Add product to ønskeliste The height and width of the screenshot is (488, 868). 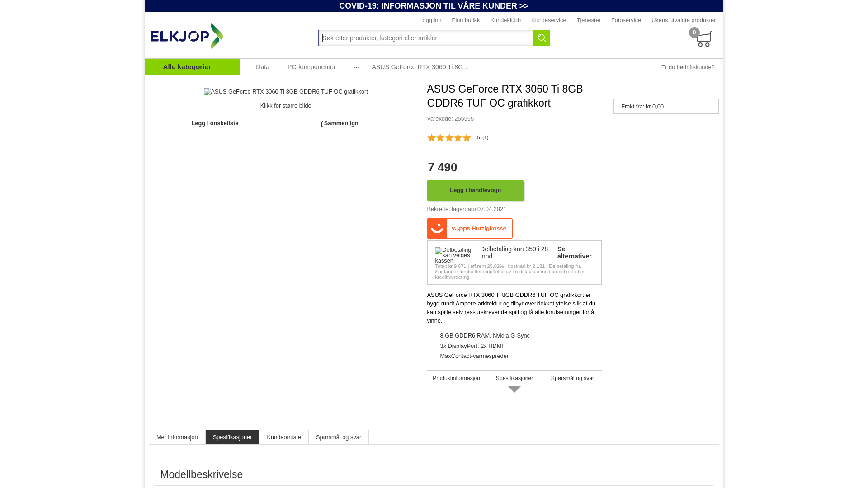coord(215,123)
